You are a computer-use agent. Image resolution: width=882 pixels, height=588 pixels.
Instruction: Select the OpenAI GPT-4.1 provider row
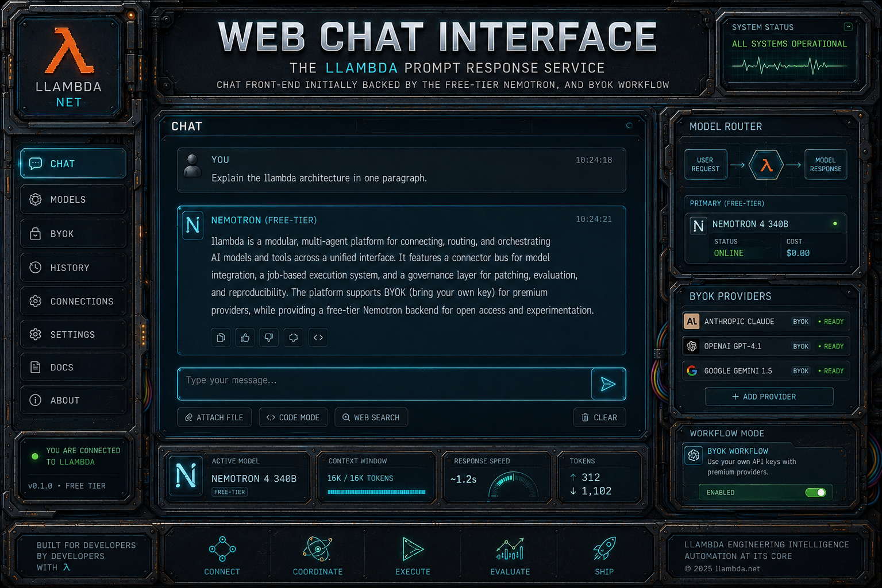[x=766, y=346]
